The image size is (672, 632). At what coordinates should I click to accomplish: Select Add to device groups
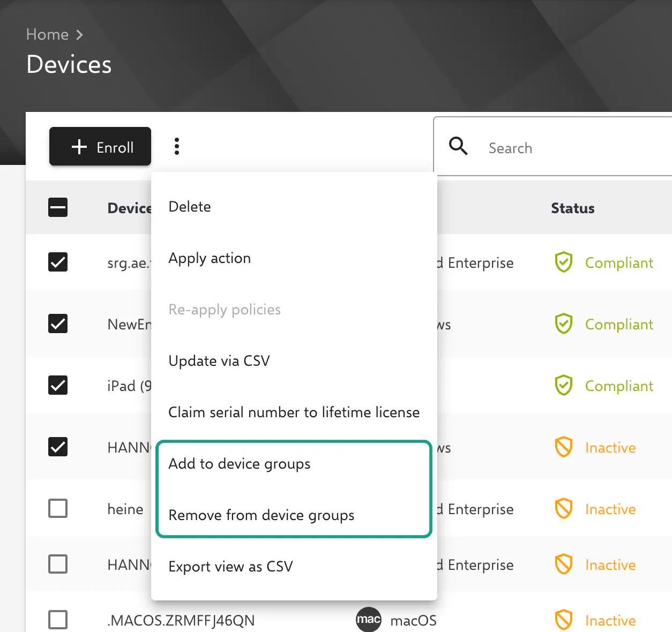(294, 464)
